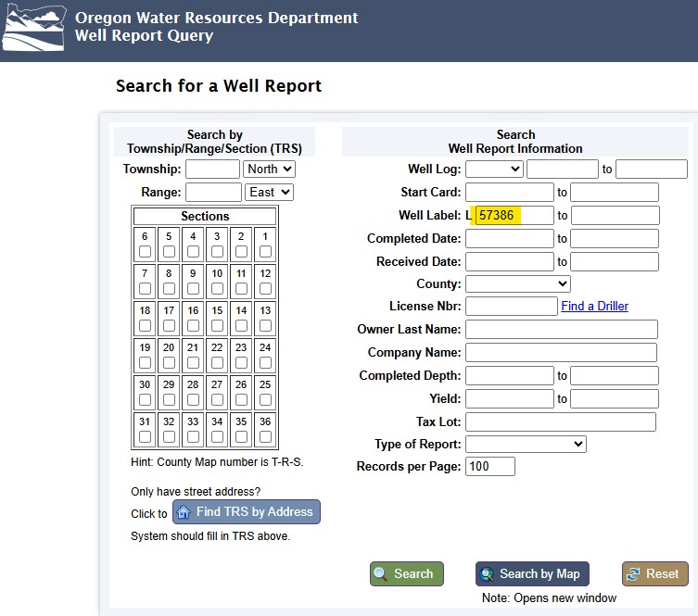Tick the checkbox for Section 22

click(x=217, y=362)
